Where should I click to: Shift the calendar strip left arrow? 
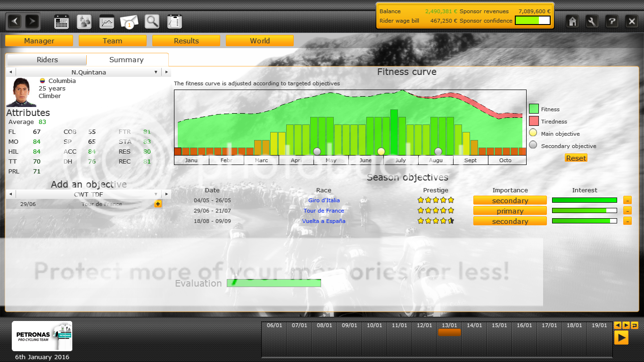point(617,325)
